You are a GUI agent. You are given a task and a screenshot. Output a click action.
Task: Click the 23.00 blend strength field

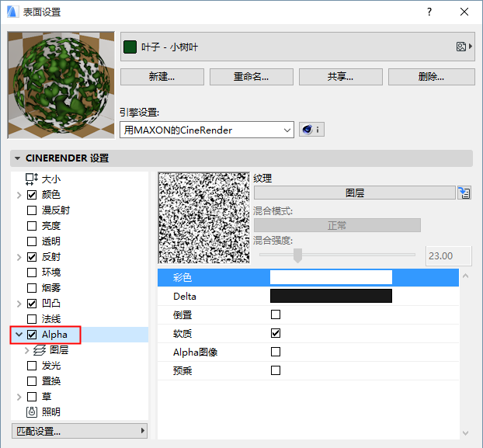tap(449, 256)
